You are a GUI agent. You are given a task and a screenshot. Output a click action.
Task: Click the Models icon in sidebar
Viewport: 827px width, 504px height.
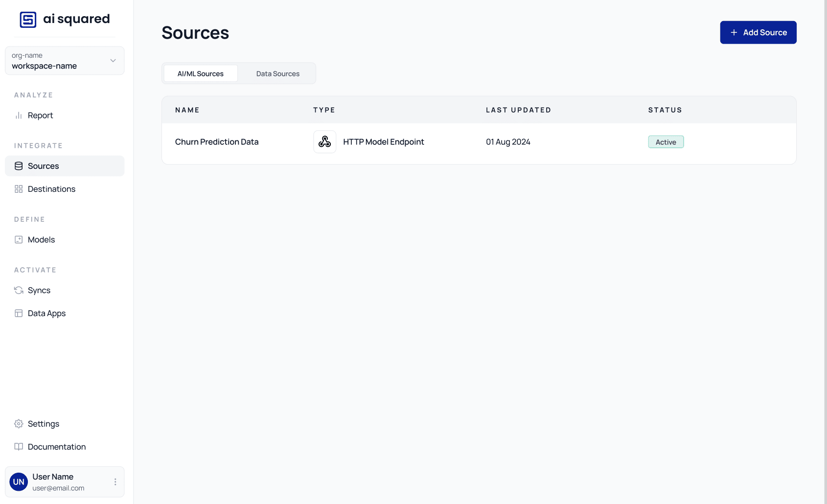pos(19,240)
